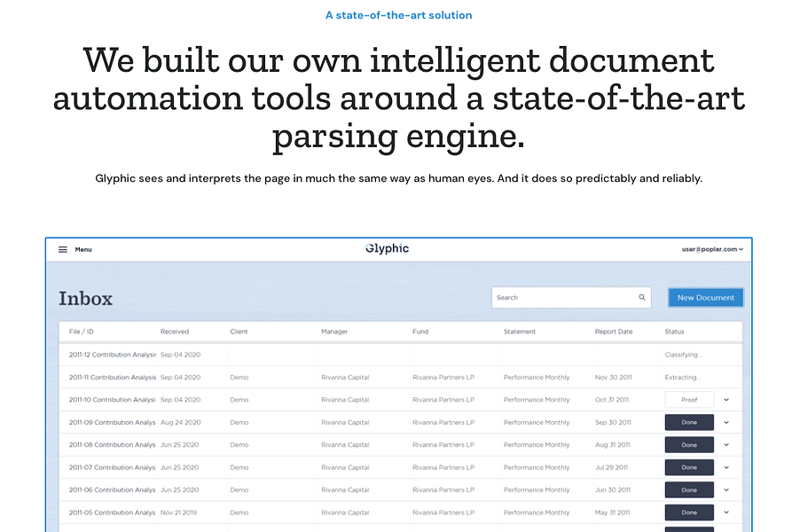This screenshot has width=792, height=532.
Task: Click report date May 31 2011
Action: pyautogui.click(x=612, y=512)
